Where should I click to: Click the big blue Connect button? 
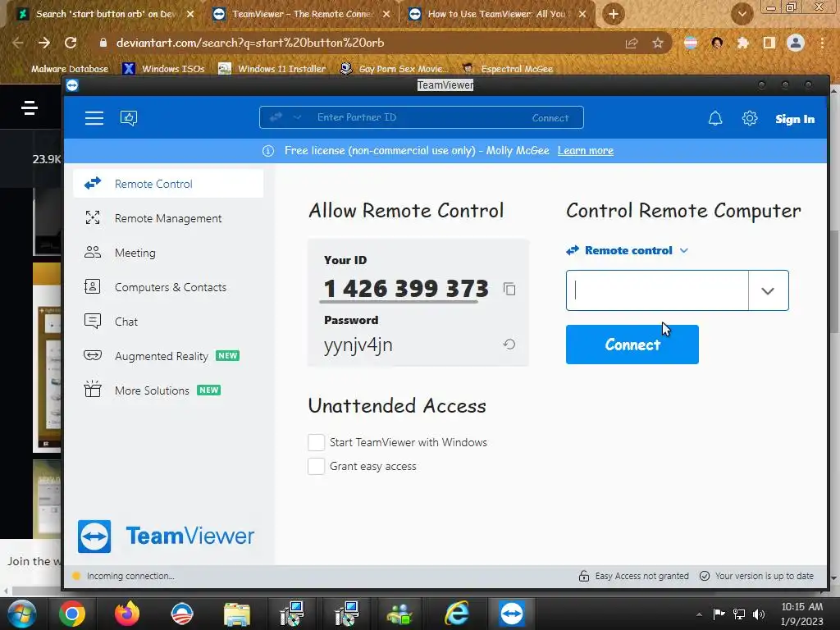tap(632, 345)
